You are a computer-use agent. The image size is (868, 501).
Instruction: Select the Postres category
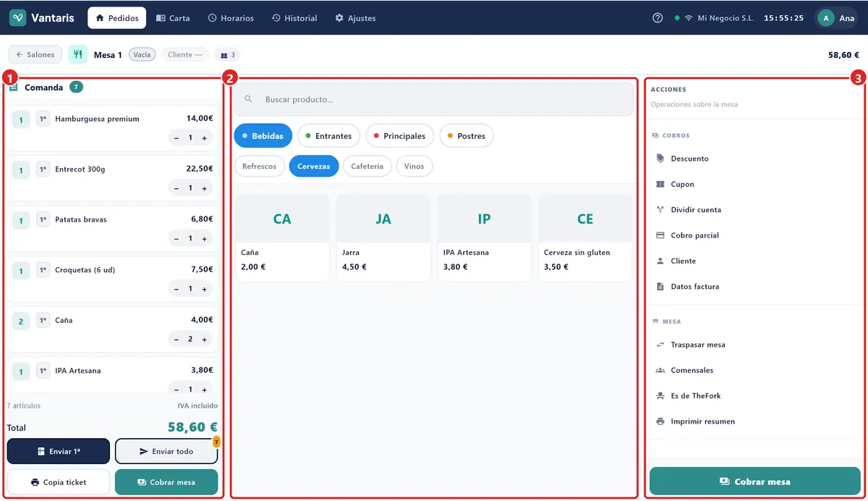[x=467, y=135]
